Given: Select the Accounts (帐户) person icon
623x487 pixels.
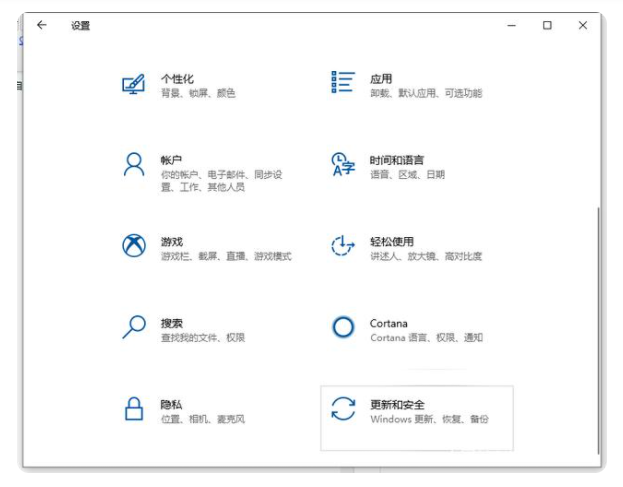Looking at the screenshot, I should 133,165.
